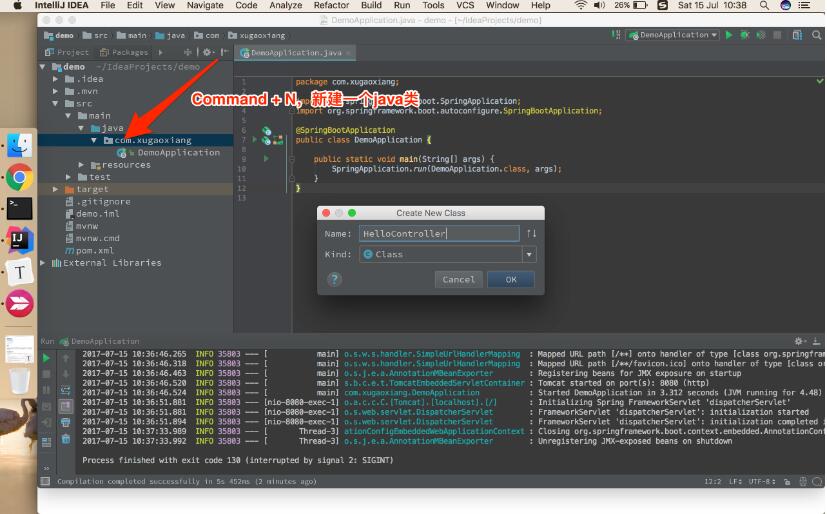Image resolution: width=827 pixels, height=514 pixels.
Task: Open project view settings gear icon
Action: click(x=207, y=52)
